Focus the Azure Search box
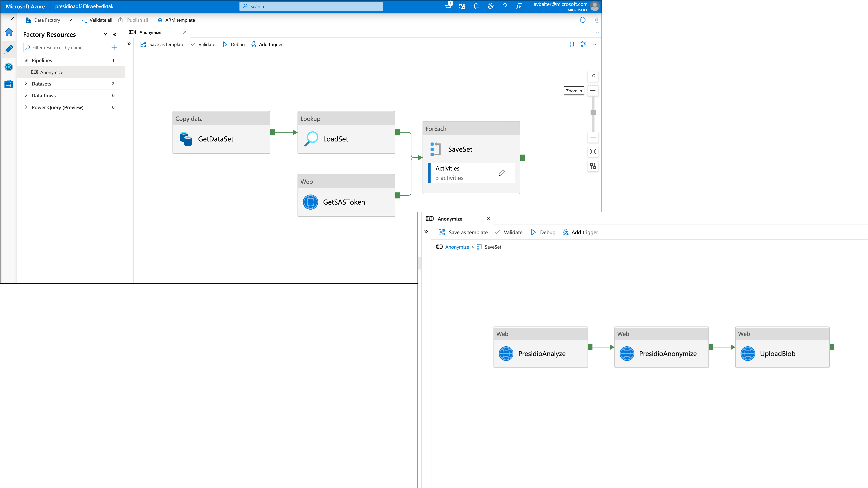 click(x=311, y=6)
